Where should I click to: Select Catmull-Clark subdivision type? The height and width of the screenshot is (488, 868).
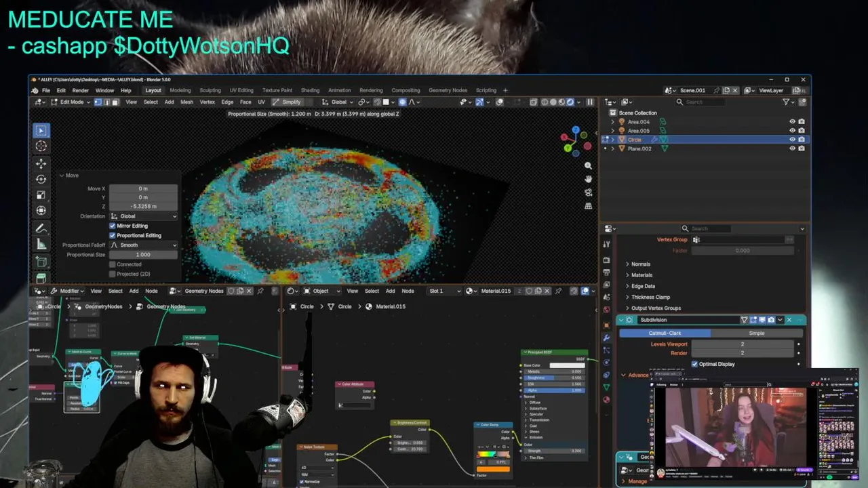[x=665, y=333]
